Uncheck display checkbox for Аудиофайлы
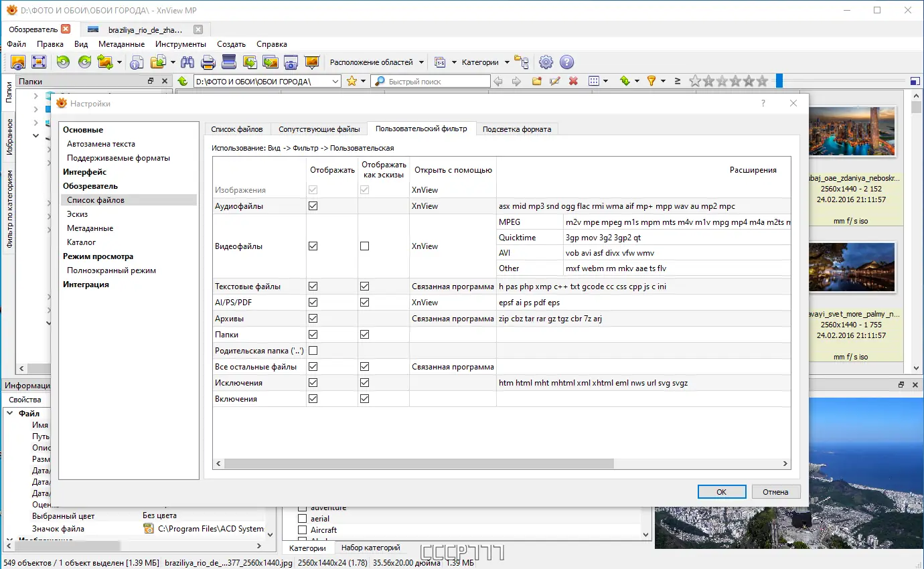Viewport: 924px width, 569px height. (313, 206)
